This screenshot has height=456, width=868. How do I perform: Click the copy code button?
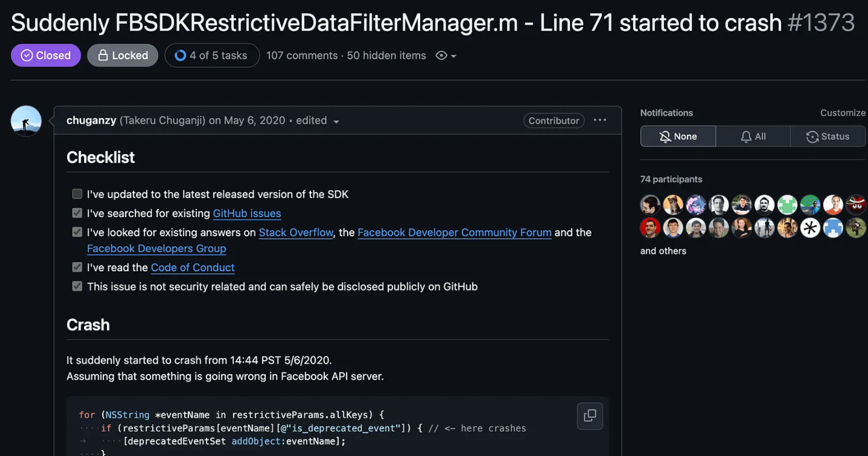point(589,416)
